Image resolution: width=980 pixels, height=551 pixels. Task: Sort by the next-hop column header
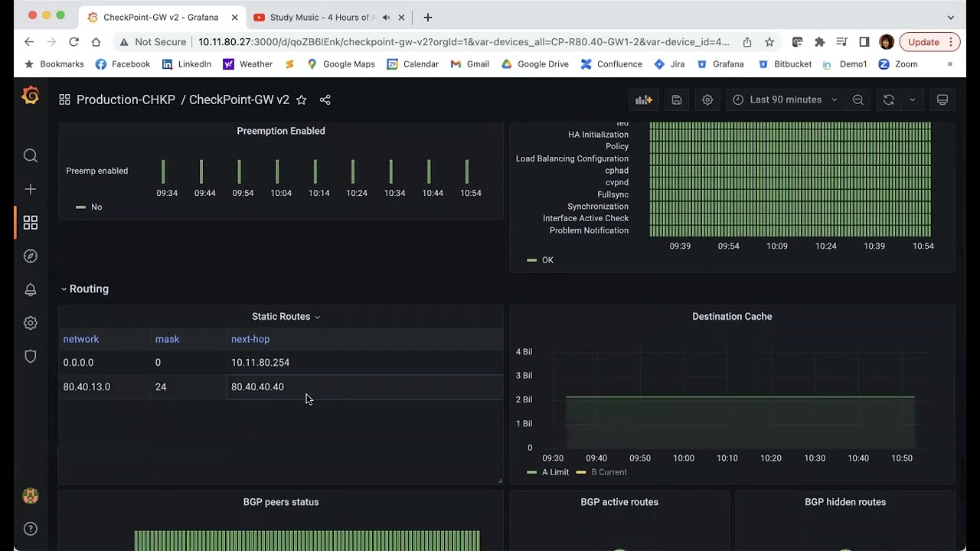pyautogui.click(x=250, y=339)
